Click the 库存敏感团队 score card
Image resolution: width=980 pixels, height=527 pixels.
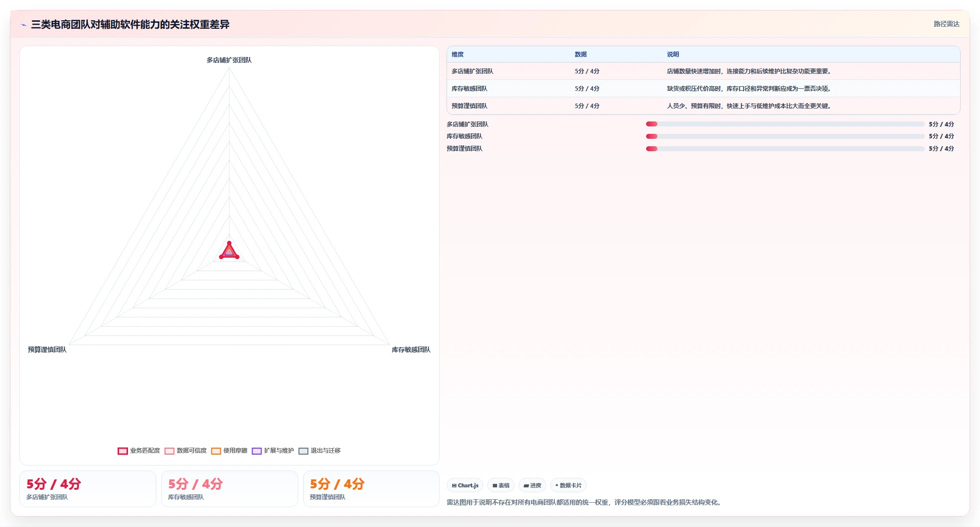(x=230, y=489)
